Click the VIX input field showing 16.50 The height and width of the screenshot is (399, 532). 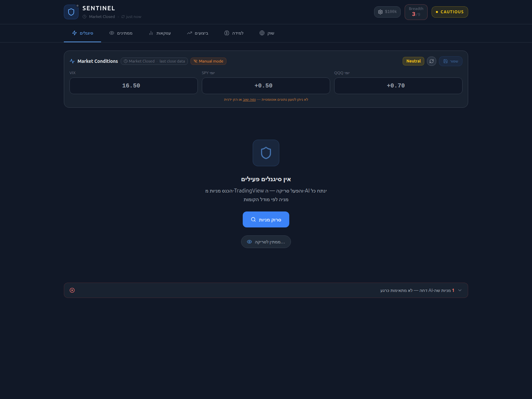[x=134, y=86]
